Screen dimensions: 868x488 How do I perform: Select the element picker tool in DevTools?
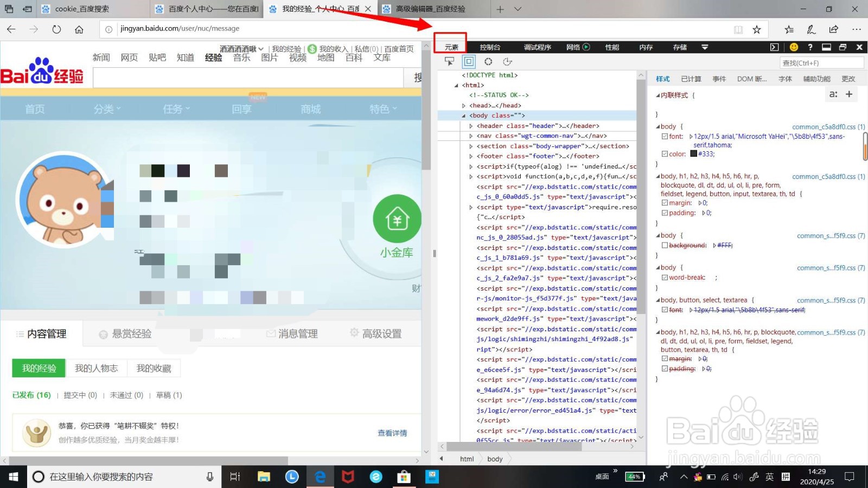[x=449, y=61]
